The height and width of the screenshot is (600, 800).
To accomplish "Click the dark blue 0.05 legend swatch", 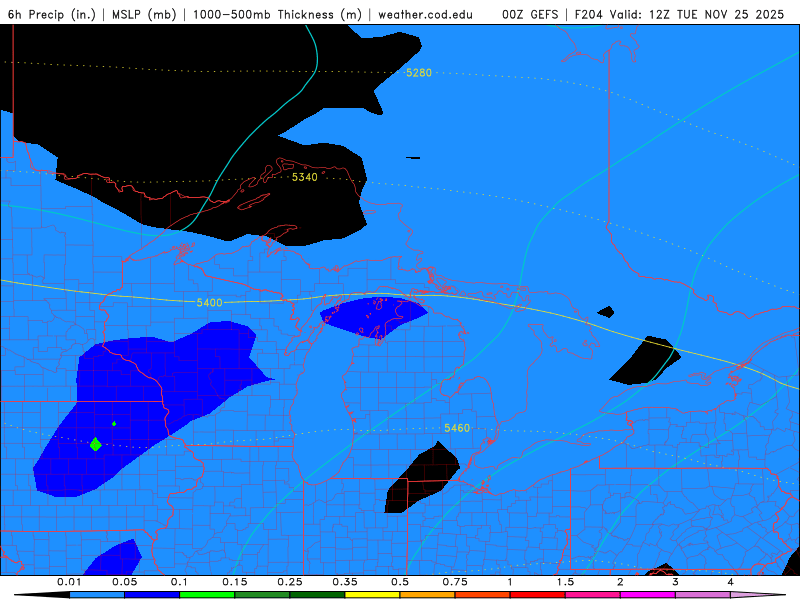I will pos(152,595).
